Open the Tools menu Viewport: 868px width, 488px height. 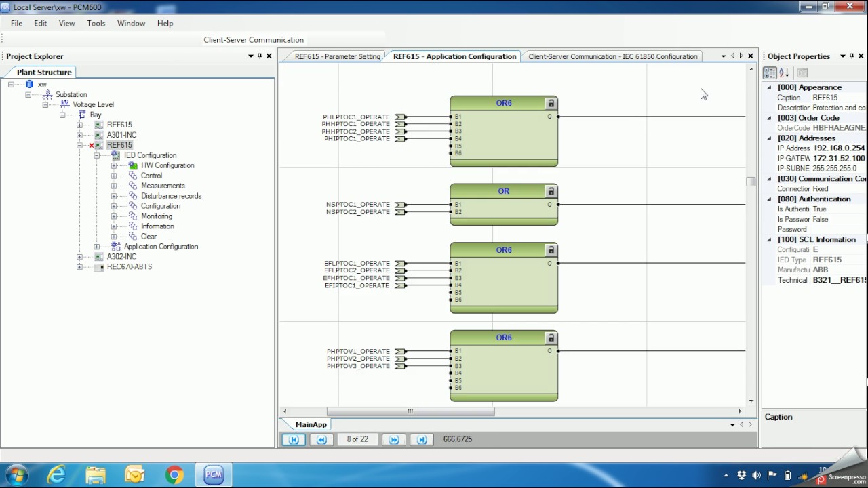[x=96, y=23]
